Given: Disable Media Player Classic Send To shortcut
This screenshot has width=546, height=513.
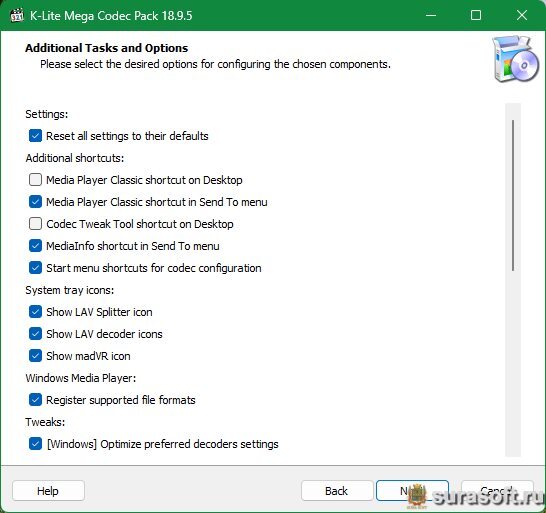Looking at the screenshot, I should [36, 202].
